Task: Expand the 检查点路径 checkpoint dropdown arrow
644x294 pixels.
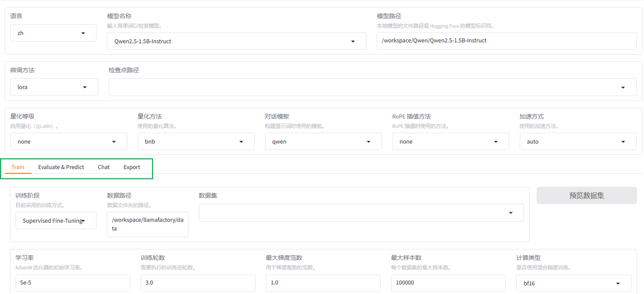Action: [623, 87]
